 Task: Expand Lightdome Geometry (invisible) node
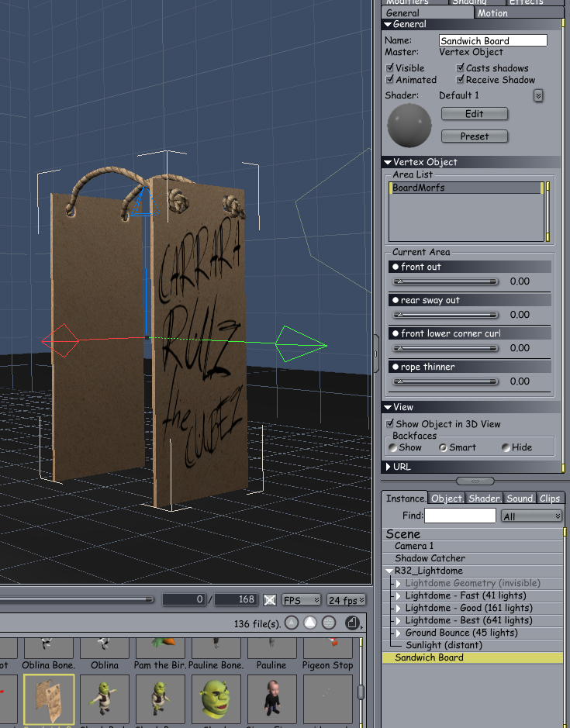pos(398,583)
